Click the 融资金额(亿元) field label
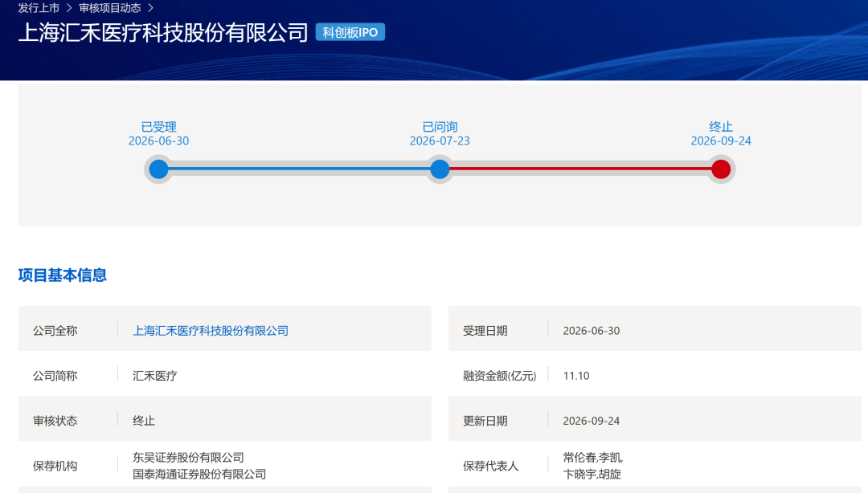The width and height of the screenshot is (868, 493). 499,376
